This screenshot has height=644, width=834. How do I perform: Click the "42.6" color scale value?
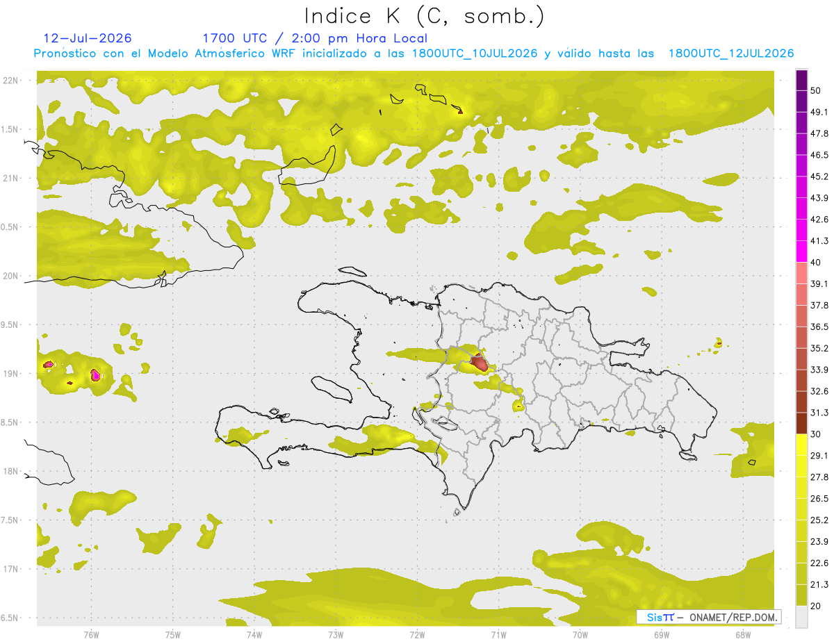819,220
